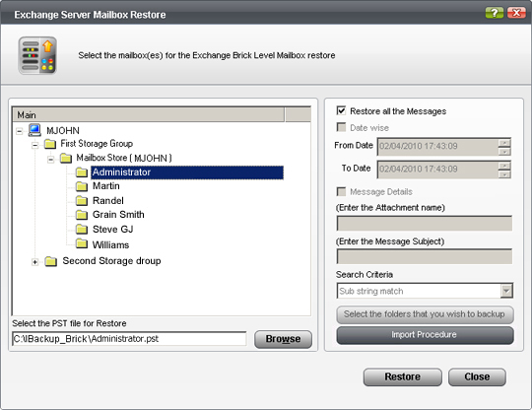The image size is (532, 410).
Task: Click the From Date field
Action: coord(437,147)
